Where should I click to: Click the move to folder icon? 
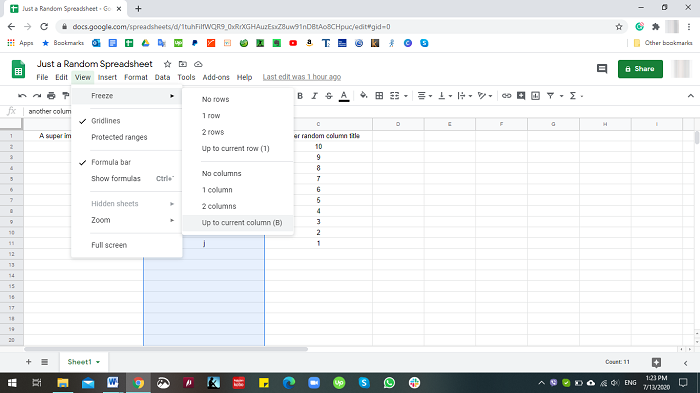click(183, 64)
